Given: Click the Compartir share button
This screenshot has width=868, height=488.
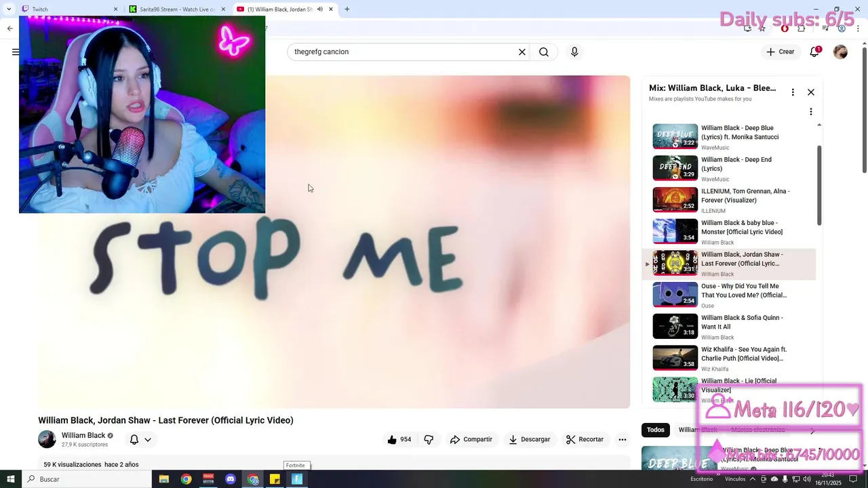Looking at the screenshot, I should point(471,439).
